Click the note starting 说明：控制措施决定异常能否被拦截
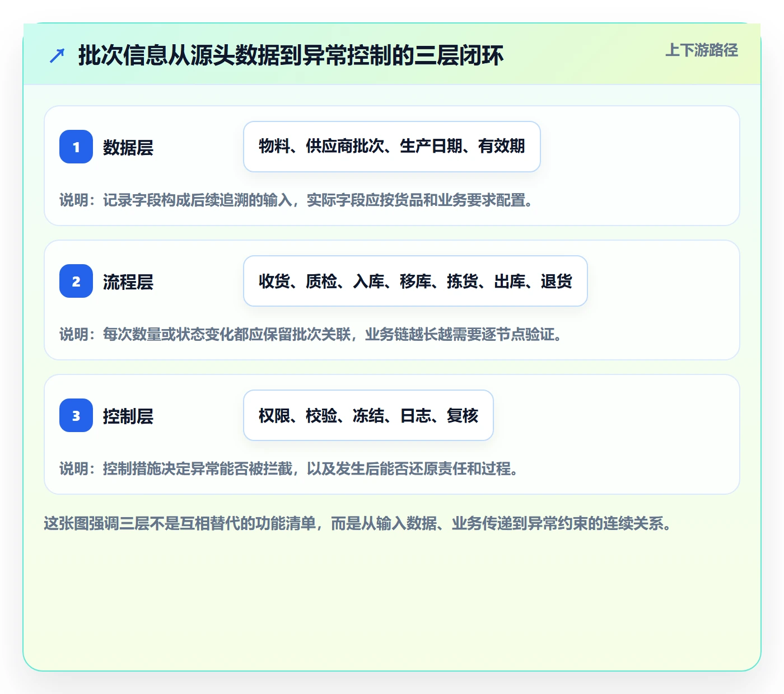The width and height of the screenshot is (784, 694). tap(289, 469)
